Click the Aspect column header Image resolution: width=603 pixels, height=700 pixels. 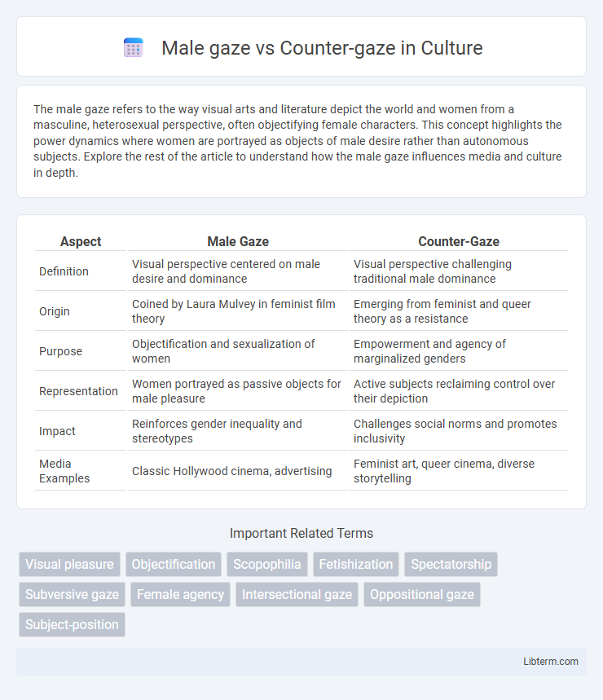81,241
